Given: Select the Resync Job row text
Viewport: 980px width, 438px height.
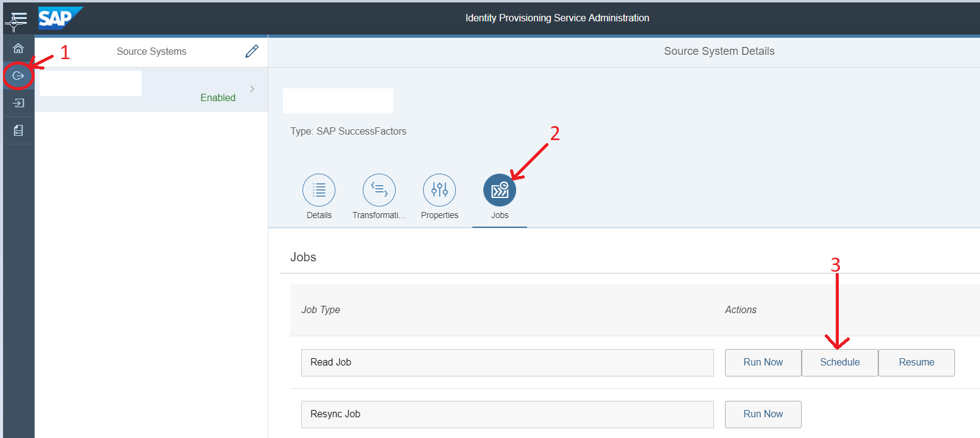Looking at the screenshot, I should pos(335,414).
